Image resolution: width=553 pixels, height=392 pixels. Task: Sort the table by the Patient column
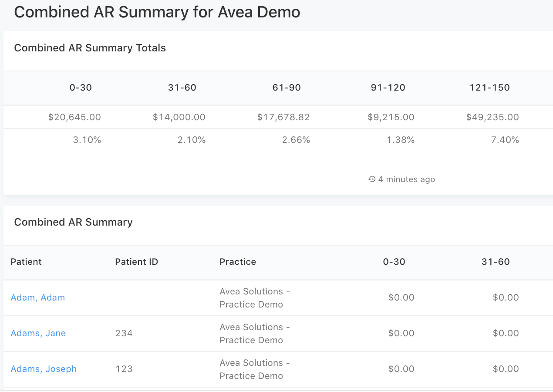click(26, 262)
